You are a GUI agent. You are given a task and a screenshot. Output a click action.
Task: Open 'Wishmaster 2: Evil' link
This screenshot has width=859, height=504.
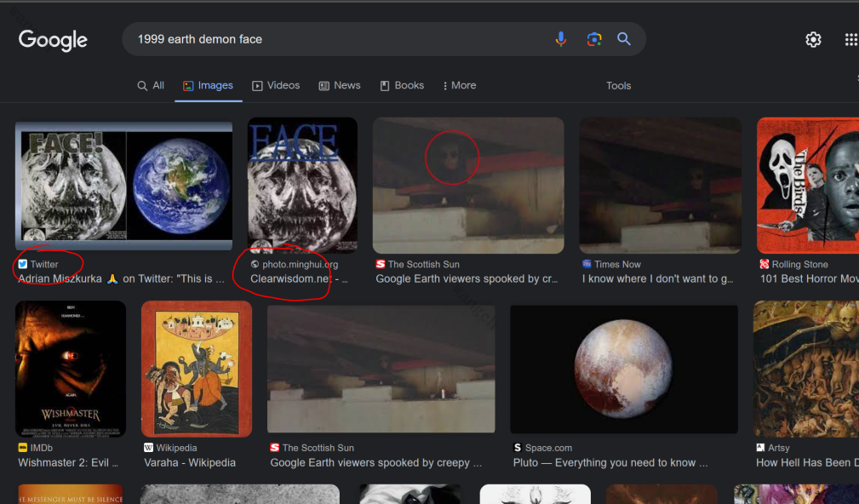68,462
